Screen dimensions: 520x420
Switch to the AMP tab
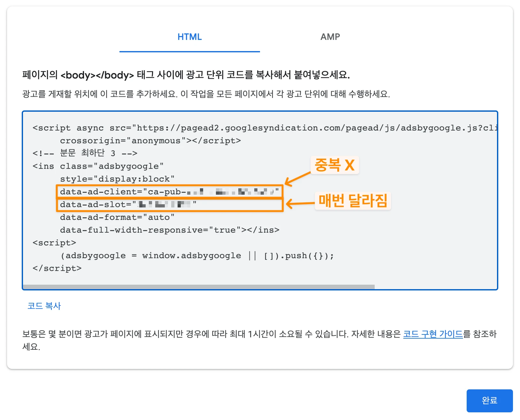coord(330,37)
